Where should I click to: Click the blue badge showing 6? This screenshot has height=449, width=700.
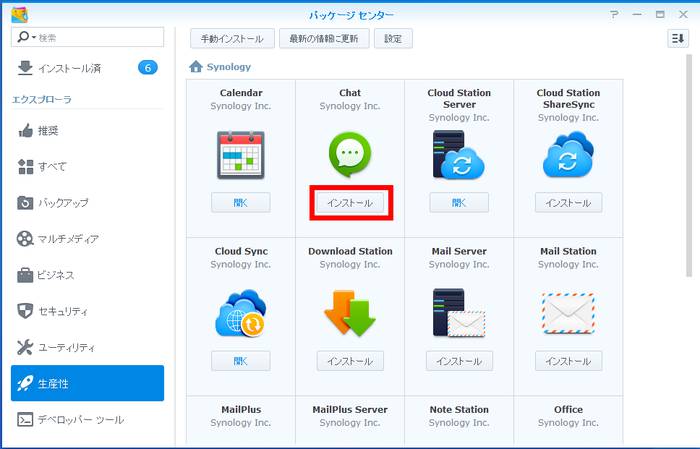pyautogui.click(x=148, y=68)
